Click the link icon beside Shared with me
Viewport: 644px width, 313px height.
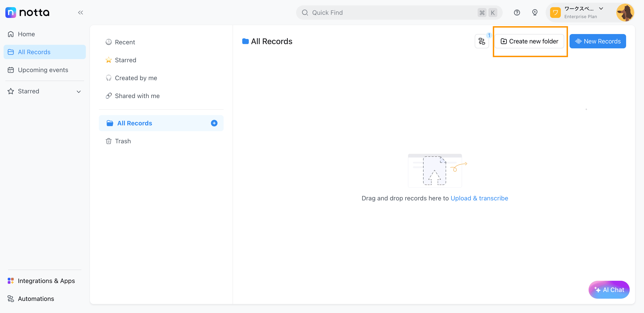(108, 96)
